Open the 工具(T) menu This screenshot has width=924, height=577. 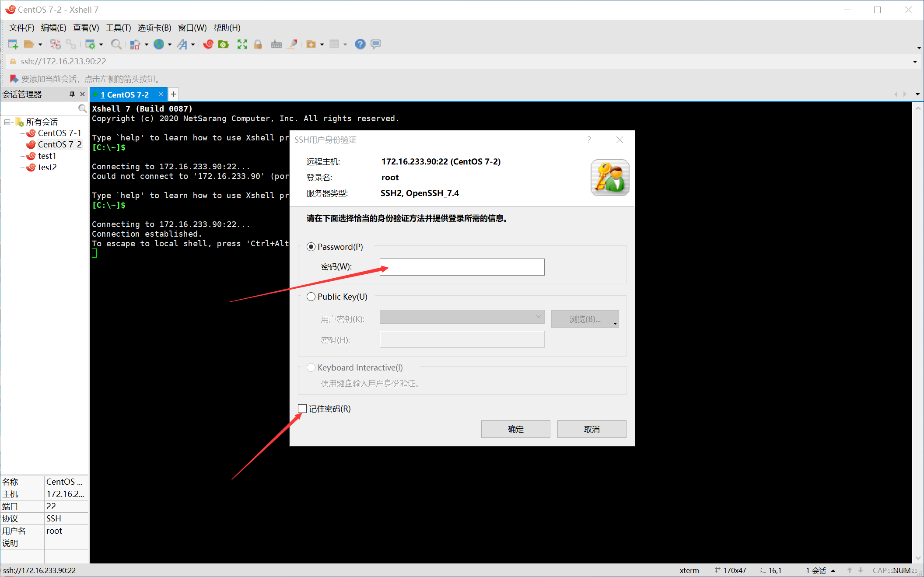pos(118,28)
